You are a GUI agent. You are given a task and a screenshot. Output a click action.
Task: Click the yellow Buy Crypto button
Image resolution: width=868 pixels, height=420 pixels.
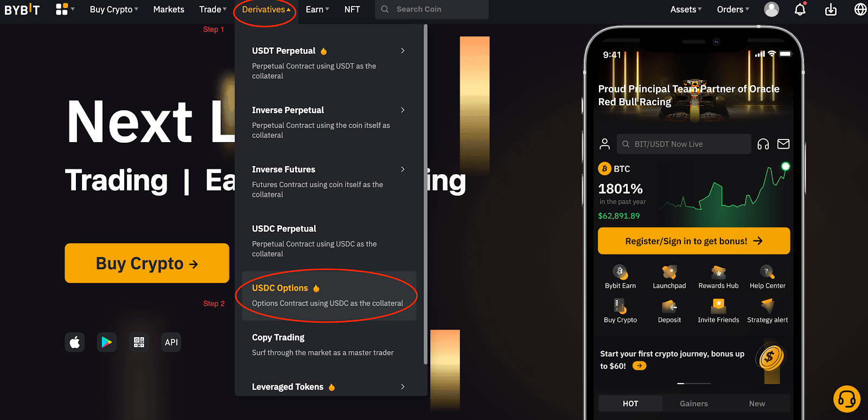(147, 263)
